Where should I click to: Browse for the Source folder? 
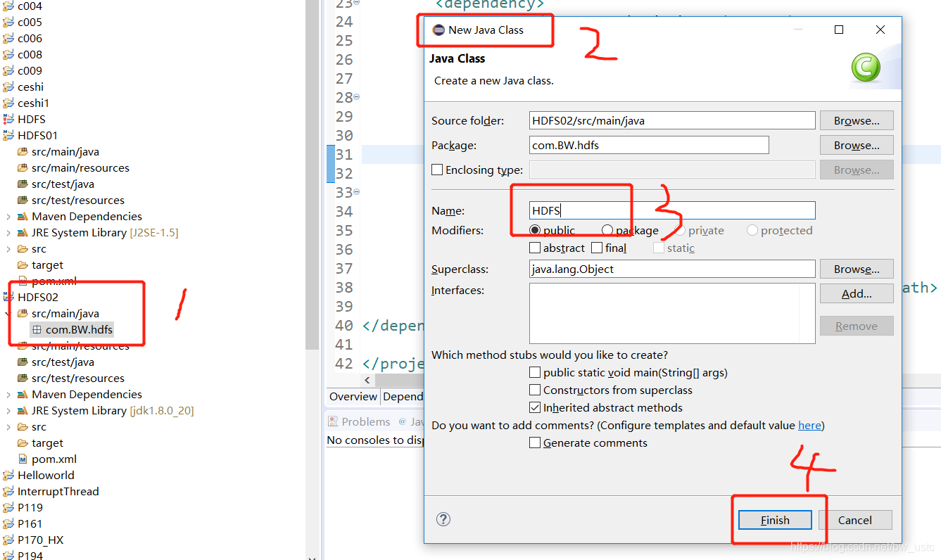[x=857, y=120]
